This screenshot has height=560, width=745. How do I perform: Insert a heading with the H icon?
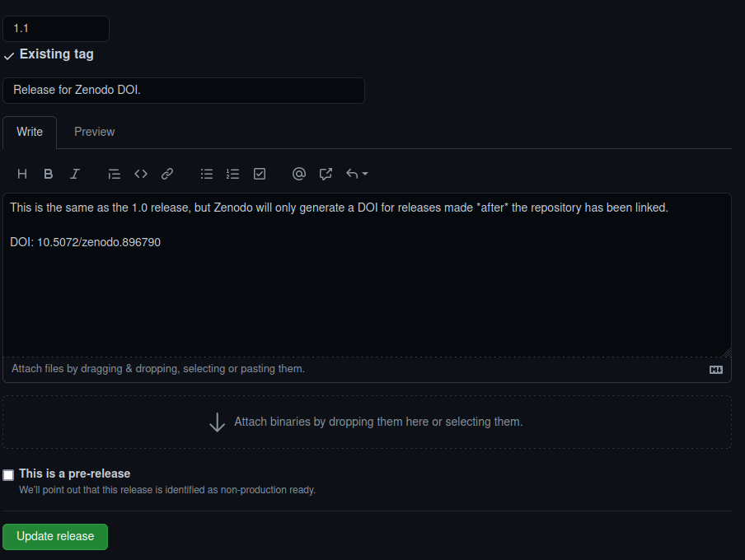22,174
